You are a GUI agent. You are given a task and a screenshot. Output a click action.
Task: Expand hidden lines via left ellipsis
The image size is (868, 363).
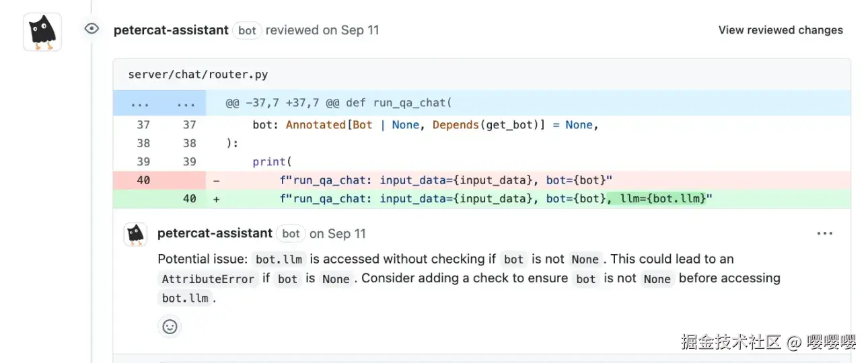pos(140,104)
